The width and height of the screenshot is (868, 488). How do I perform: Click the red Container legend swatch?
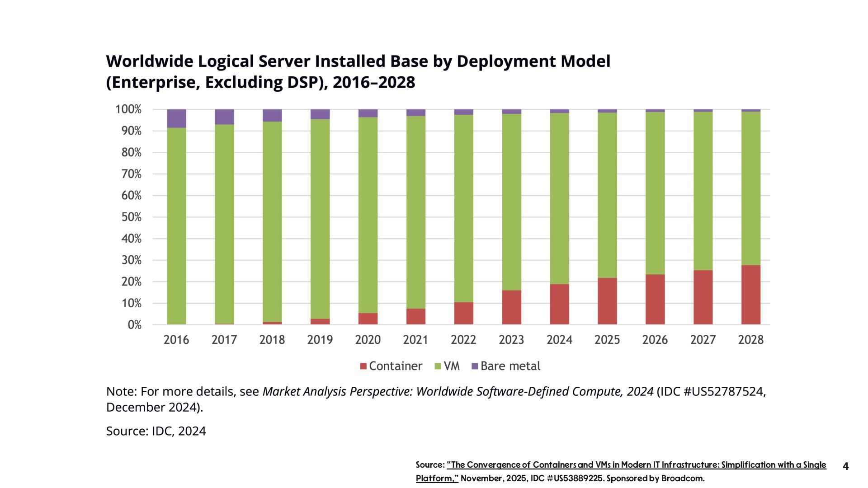(x=363, y=366)
